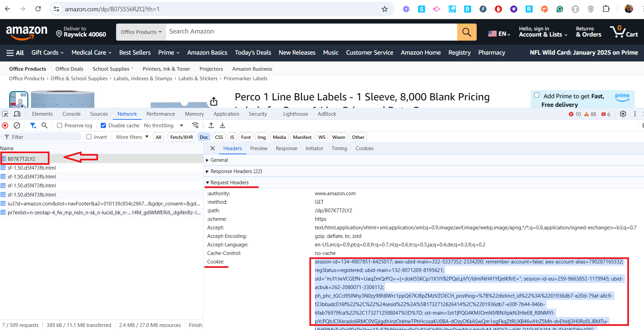Viewport: 644px width, 330px height.
Task: Open the EN language selector
Action: coord(499,33)
